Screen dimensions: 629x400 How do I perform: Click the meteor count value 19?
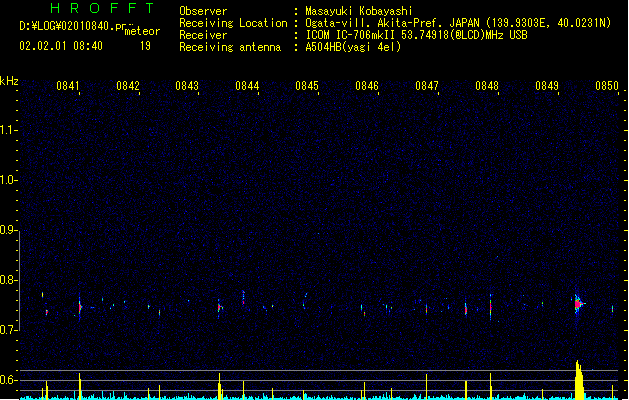pyautogui.click(x=145, y=46)
